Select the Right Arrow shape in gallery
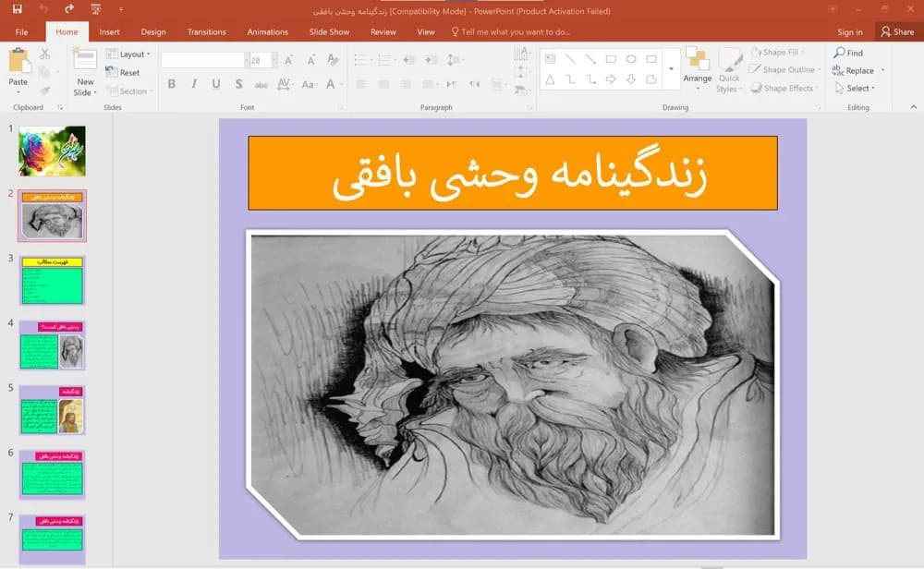 tap(611, 79)
